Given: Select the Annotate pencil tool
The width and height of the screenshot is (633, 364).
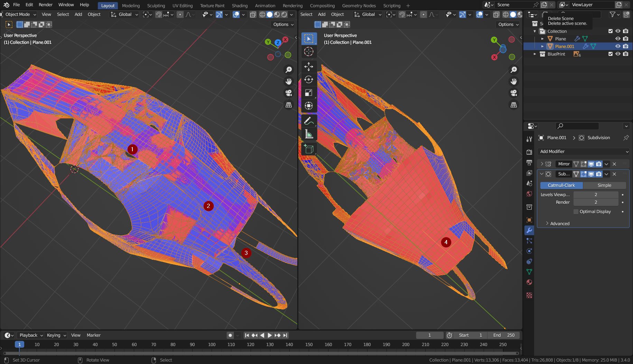Looking at the screenshot, I should (x=309, y=121).
